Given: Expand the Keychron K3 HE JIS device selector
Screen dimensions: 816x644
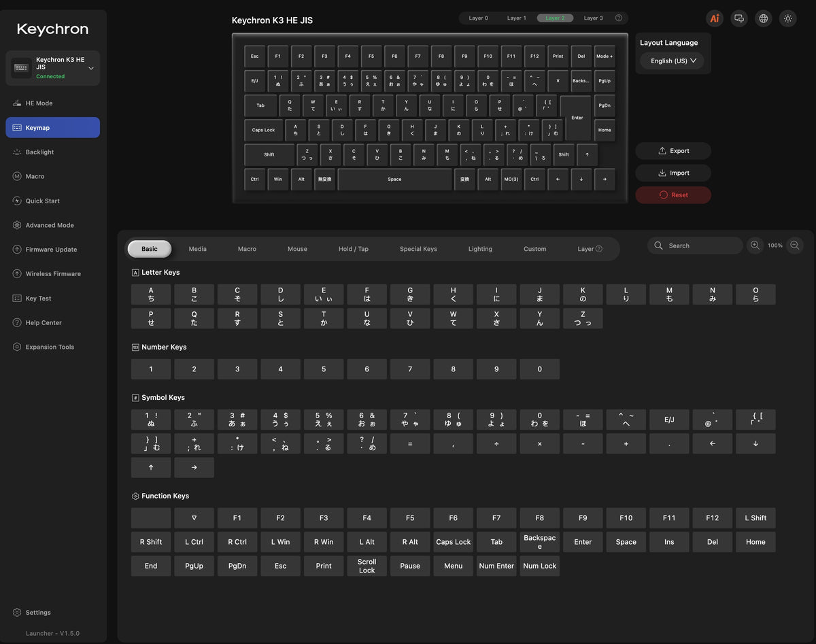Looking at the screenshot, I should 53,68.
